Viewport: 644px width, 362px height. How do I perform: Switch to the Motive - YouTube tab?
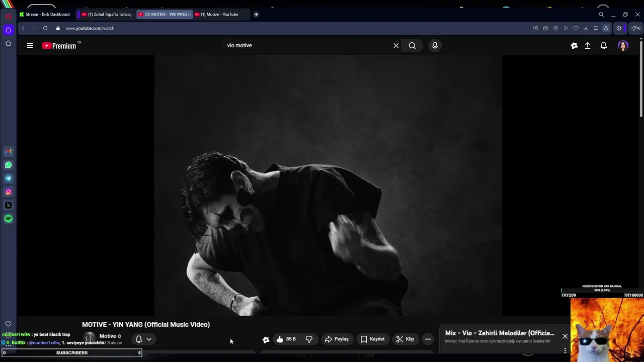pos(221,14)
